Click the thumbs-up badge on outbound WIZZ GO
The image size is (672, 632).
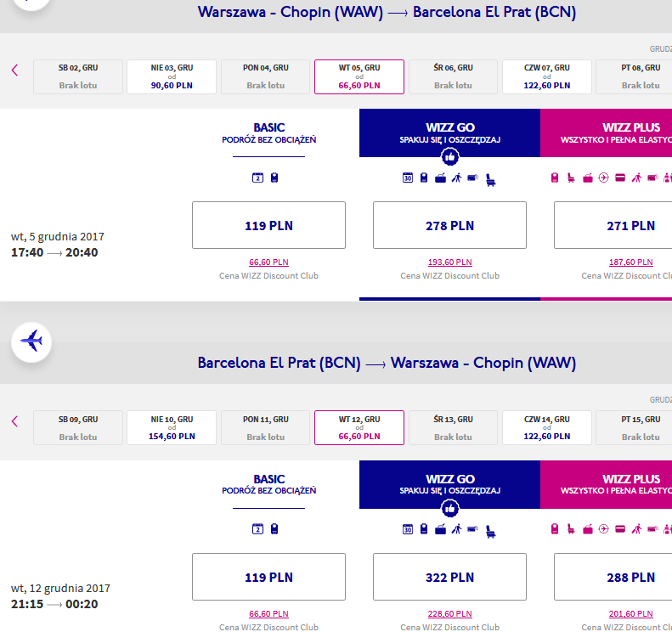tap(449, 157)
